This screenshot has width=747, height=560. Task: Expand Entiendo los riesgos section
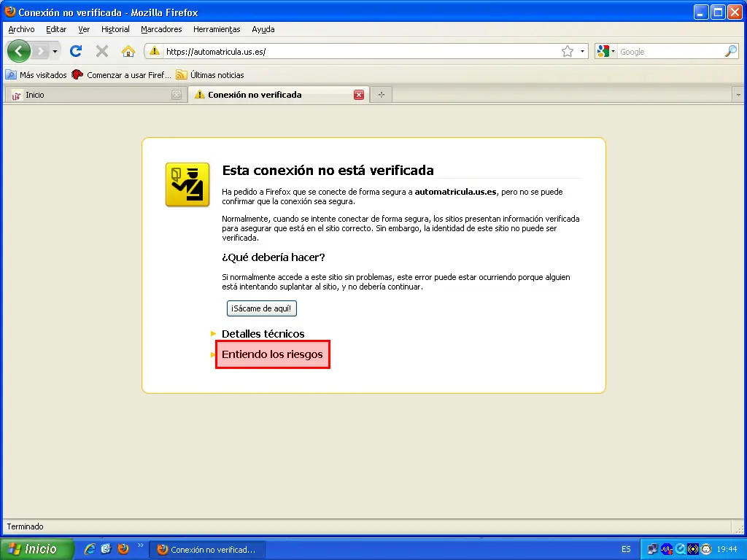point(272,354)
